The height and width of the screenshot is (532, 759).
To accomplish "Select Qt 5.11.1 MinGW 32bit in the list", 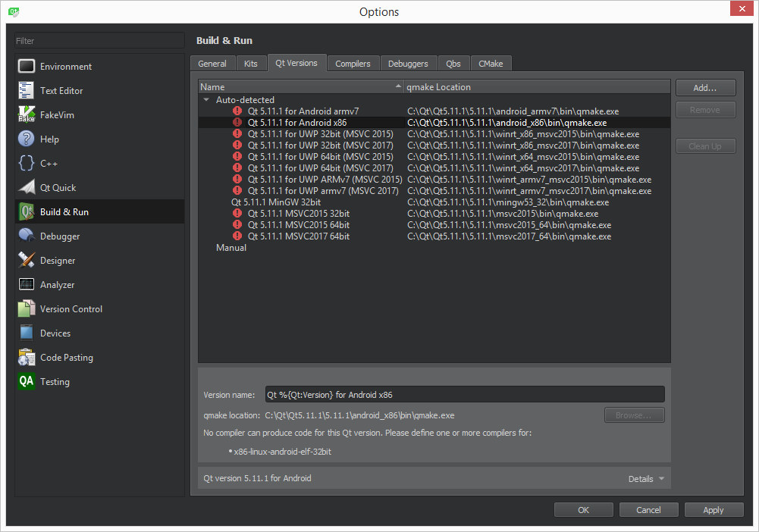I will pos(276,202).
